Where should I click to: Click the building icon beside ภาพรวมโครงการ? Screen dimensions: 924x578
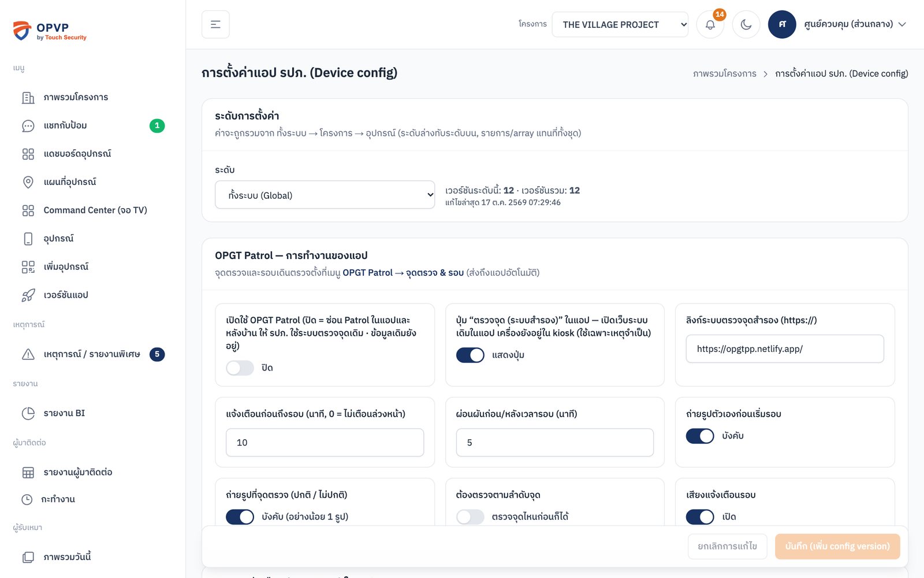pos(28,97)
